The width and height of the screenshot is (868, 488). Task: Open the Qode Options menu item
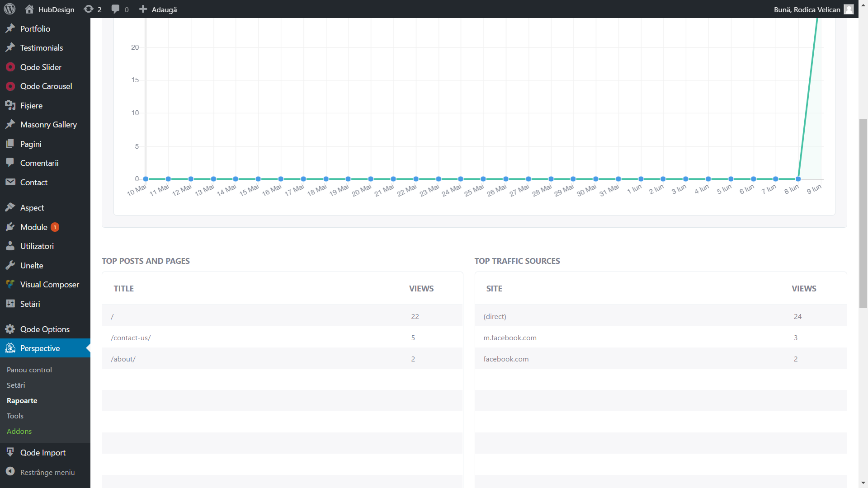(45, 329)
